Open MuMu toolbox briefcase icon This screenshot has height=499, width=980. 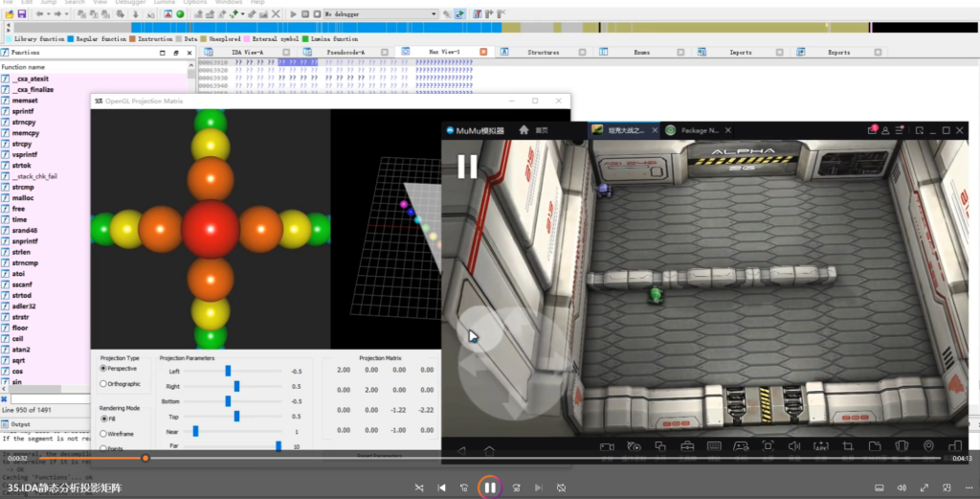[x=687, y=446]
